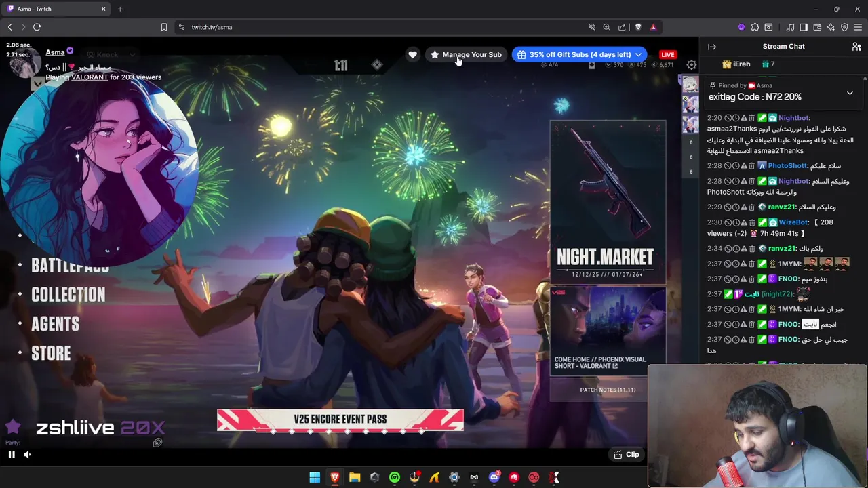Open the V25 ENCORE EVENT PASS banner
Image resolution: width=868 pixels, height=488 pixels.
click(340, 420)
